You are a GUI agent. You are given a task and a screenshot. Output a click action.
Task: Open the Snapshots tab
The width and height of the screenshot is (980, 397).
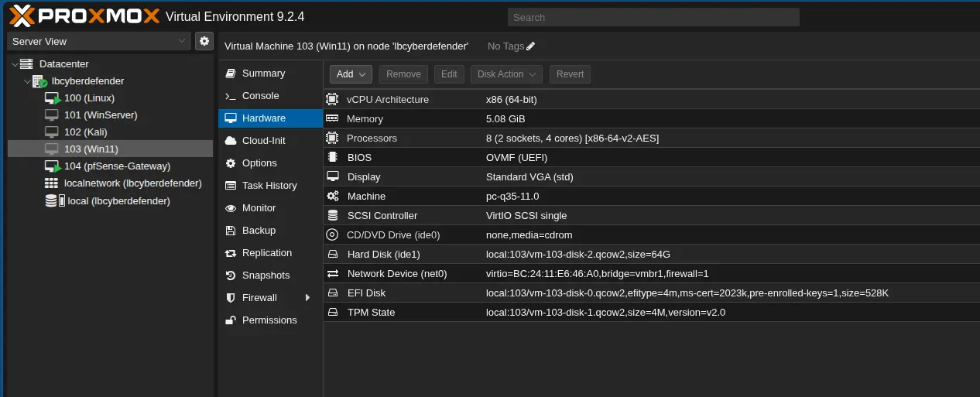pos(270,276)
